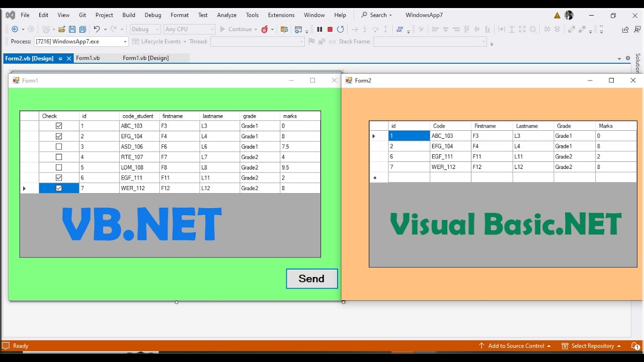Check the checkbox in row with LOM_108
The height and width of the screenshot is (362, 644).
click(x=59, y=167)
